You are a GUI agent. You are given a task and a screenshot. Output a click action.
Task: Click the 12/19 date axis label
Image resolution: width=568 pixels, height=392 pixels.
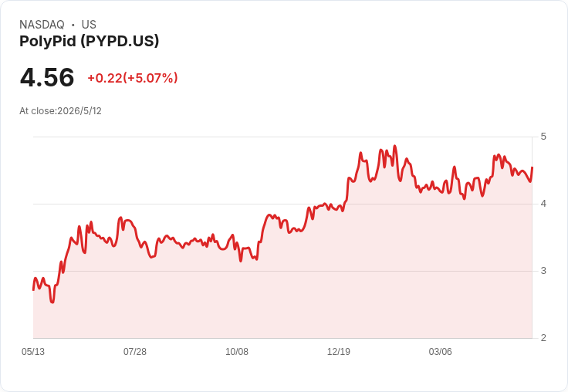pos(339,352)
